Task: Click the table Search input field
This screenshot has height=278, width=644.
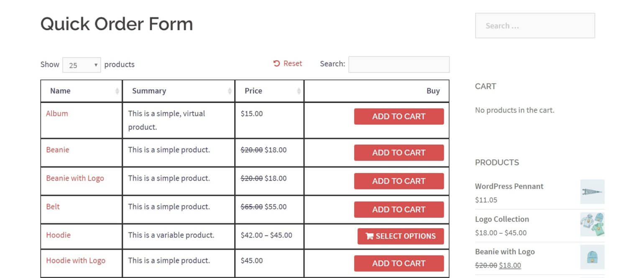Action: (399, 64)
